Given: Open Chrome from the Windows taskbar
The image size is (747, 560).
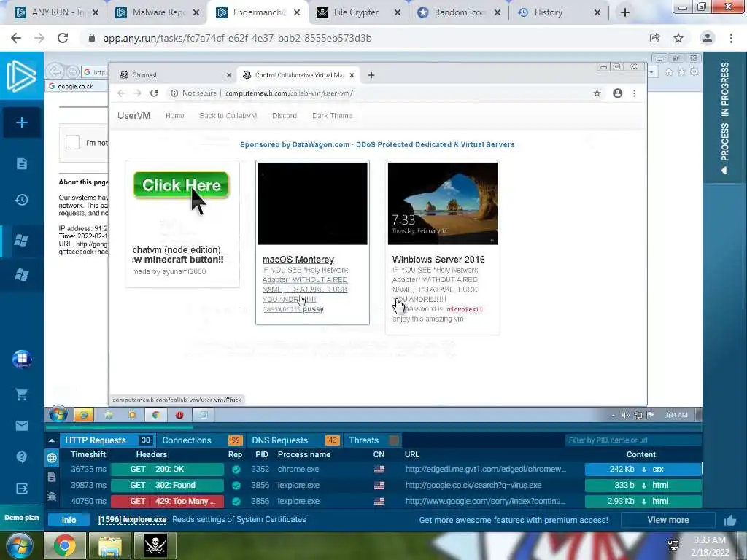Looking at the screenshot, I should (64, 545).
